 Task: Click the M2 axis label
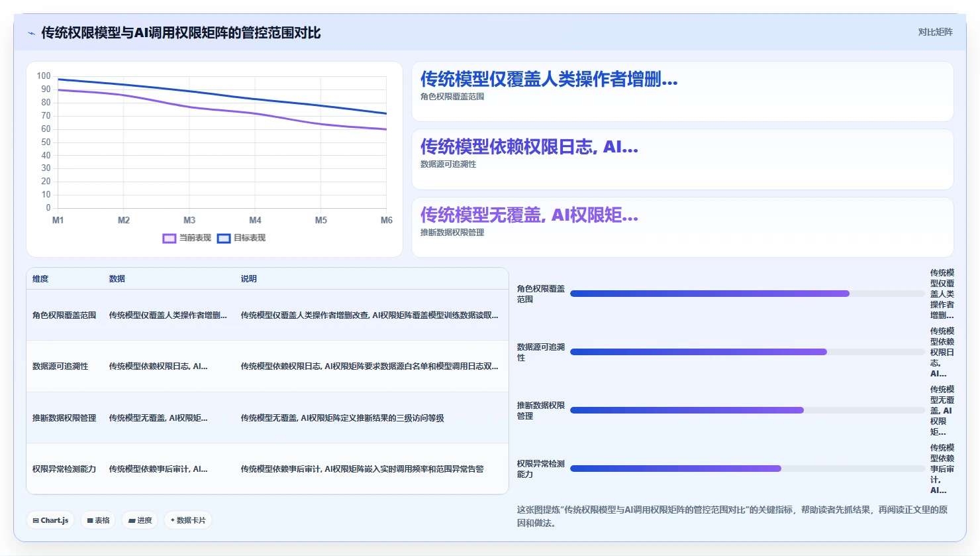tap(124, 220)
